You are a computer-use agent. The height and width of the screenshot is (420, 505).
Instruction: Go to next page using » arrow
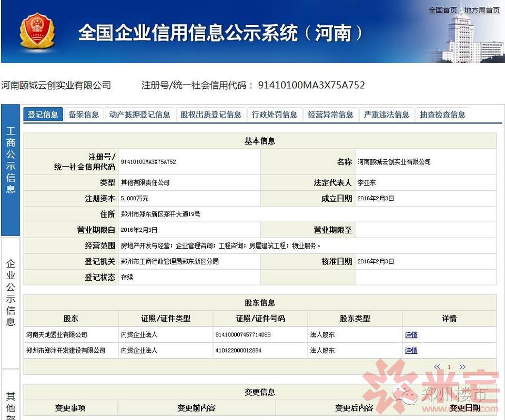tap(462, 366)
